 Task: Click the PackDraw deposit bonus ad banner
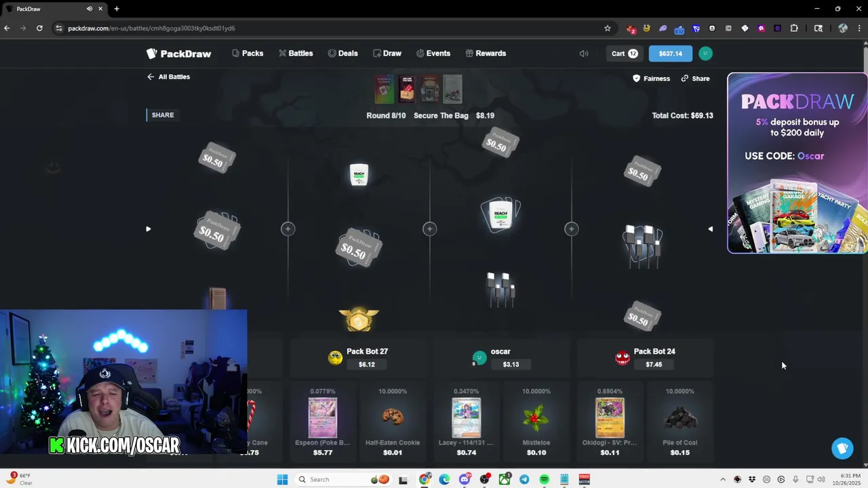point(797,163)
